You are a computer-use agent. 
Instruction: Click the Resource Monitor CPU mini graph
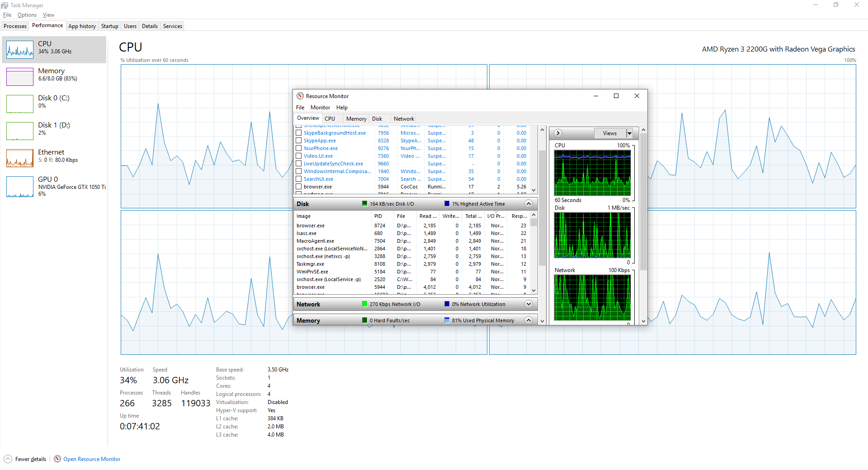click(x=592, y=173)
